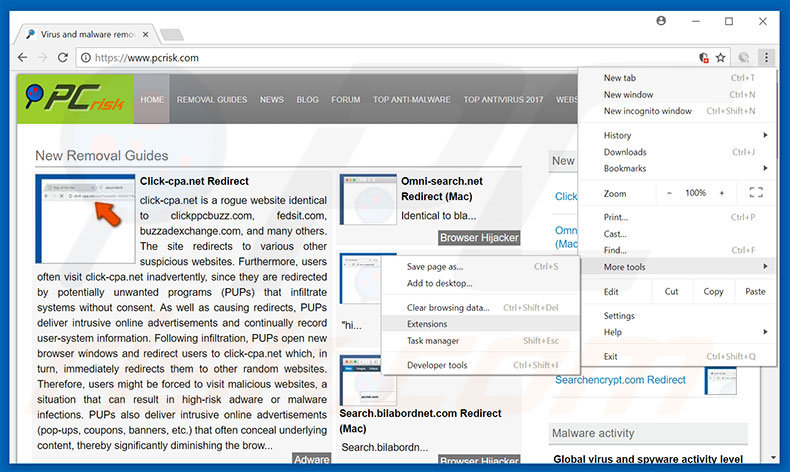
Task: Click the Omni-search.net article thumbnail
Action: click(368, 199)
